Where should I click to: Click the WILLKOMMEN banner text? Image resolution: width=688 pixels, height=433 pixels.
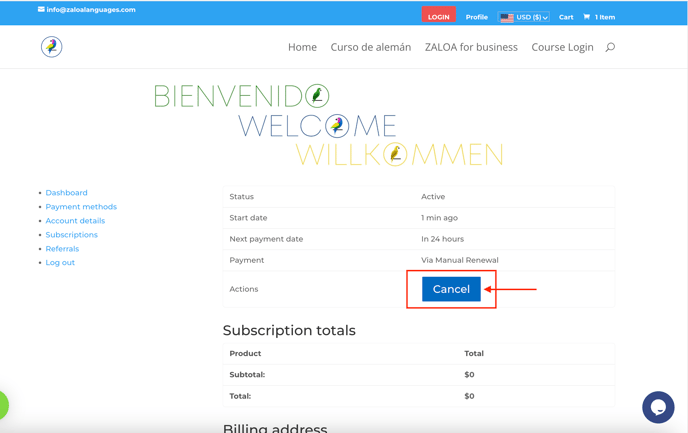pos(399,154)
